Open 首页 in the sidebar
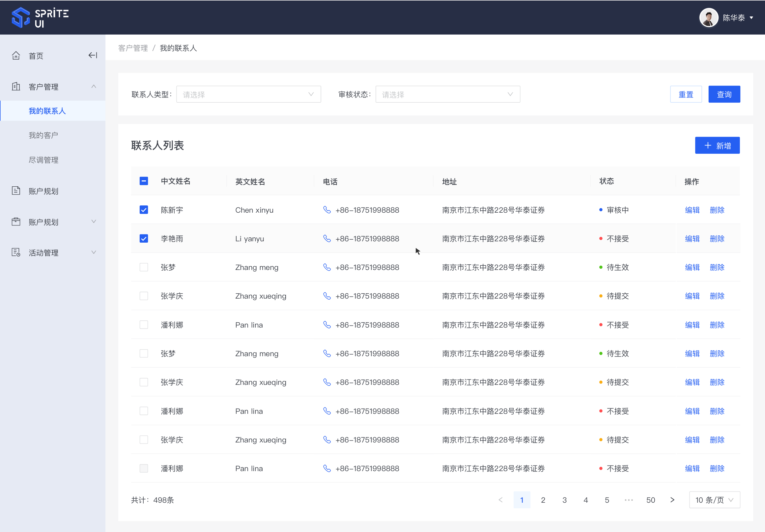This screenshot has height=532, width=765. point(36,56)
